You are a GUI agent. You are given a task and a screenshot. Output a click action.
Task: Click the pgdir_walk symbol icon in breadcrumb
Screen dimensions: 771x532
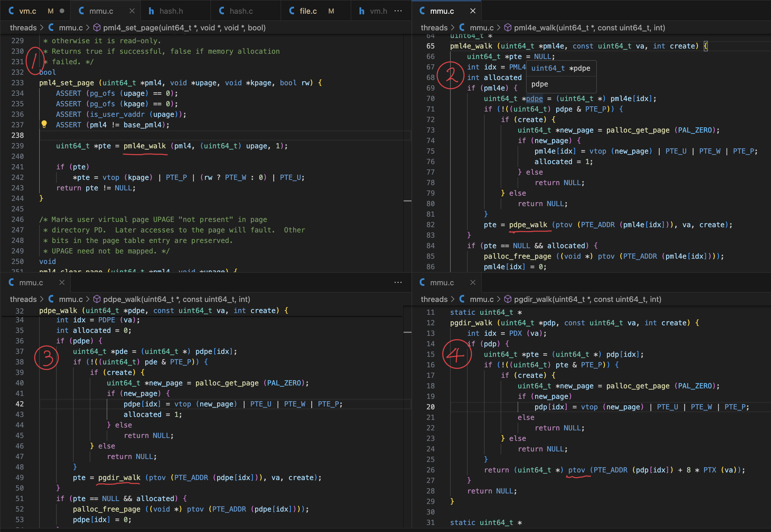[507, 299]
